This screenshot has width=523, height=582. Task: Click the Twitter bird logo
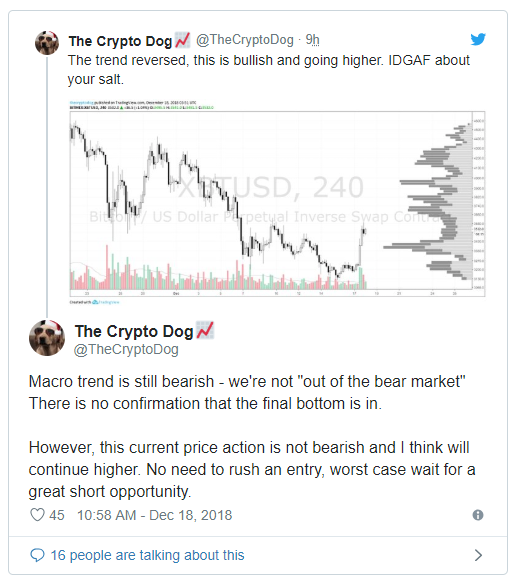click(478, 39)
